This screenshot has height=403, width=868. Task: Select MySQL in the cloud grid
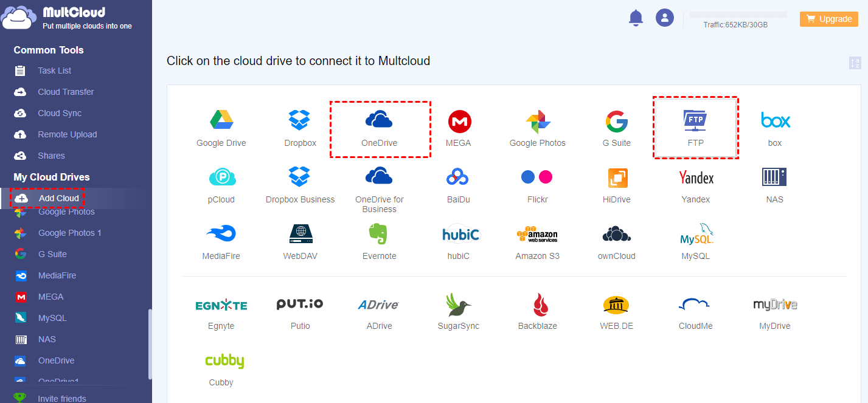click(x=696, y=234)
